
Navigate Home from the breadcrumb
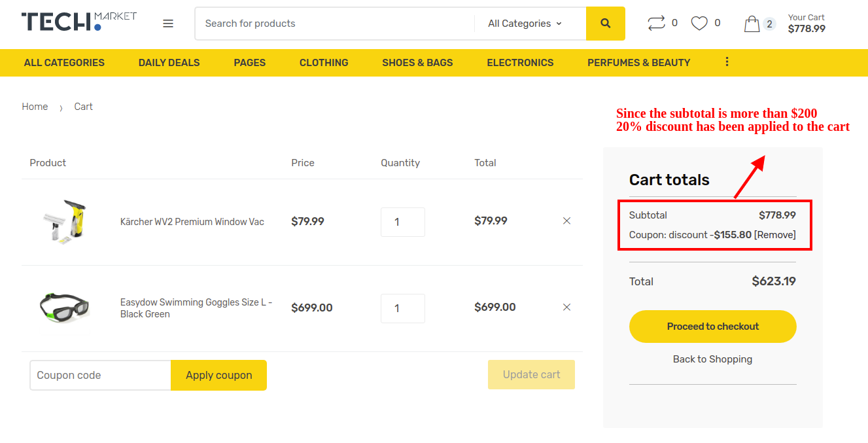35,106
